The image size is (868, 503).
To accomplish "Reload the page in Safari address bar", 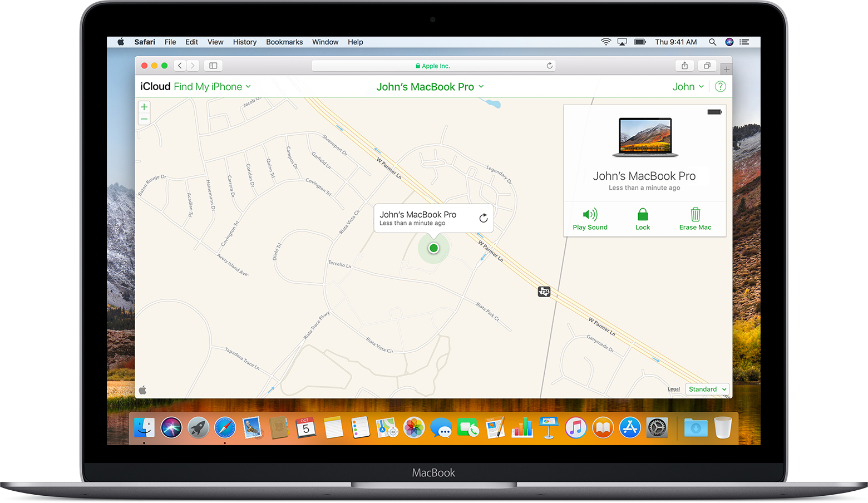I will coord(549,66).
